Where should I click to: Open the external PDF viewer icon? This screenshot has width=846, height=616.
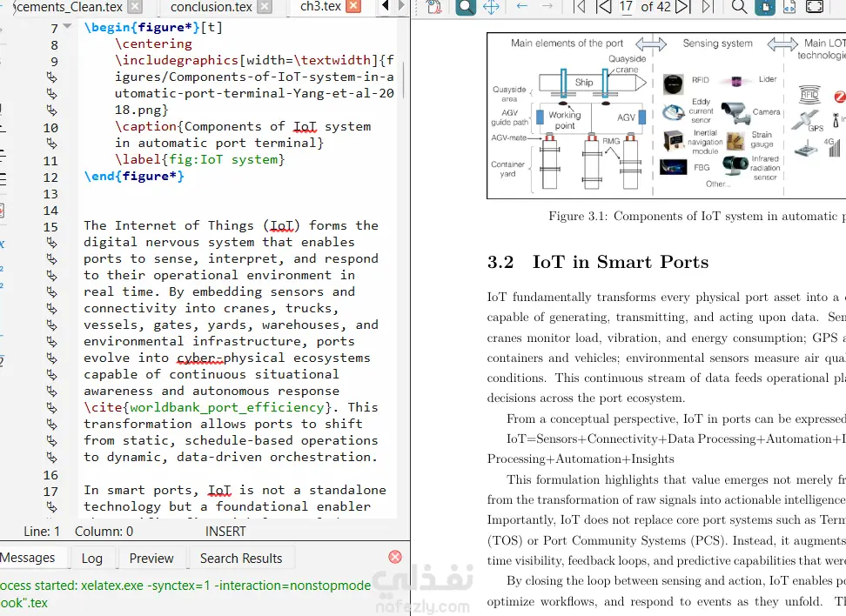coord(433,6)
